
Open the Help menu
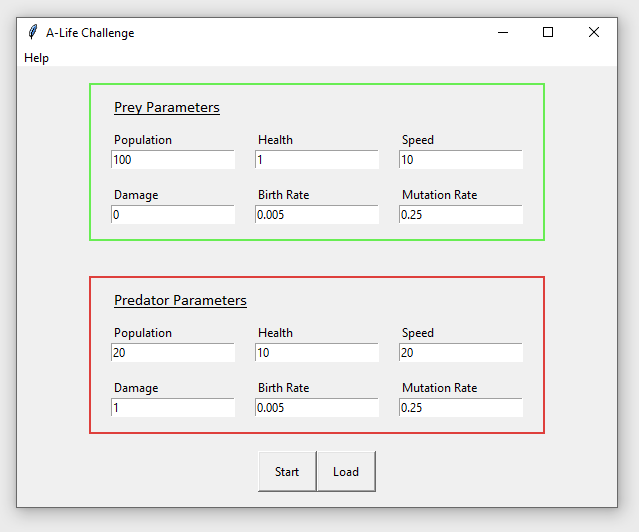click(x=37, y=58)
